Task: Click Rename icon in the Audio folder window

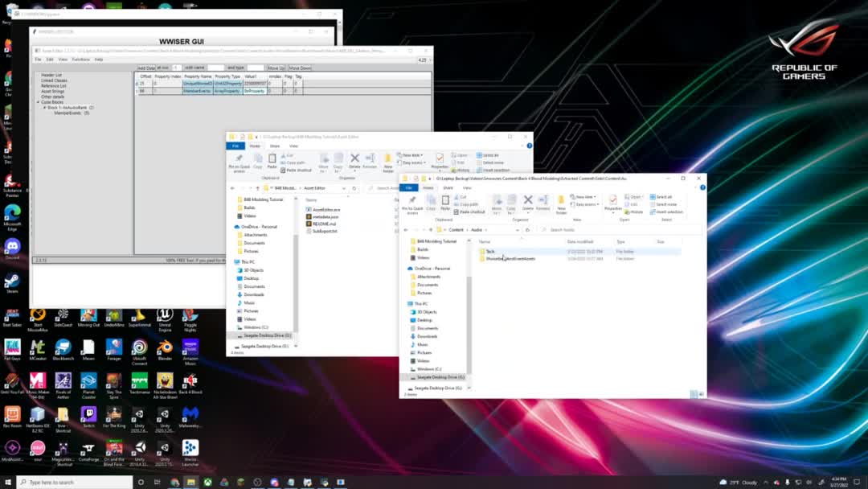Action: tap(543, 201)
